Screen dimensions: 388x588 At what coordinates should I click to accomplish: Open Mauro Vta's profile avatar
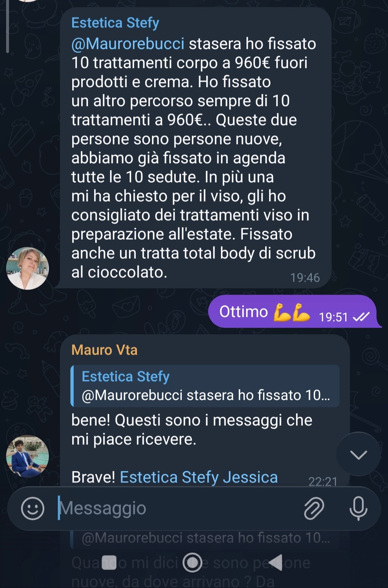click(28, 456)
